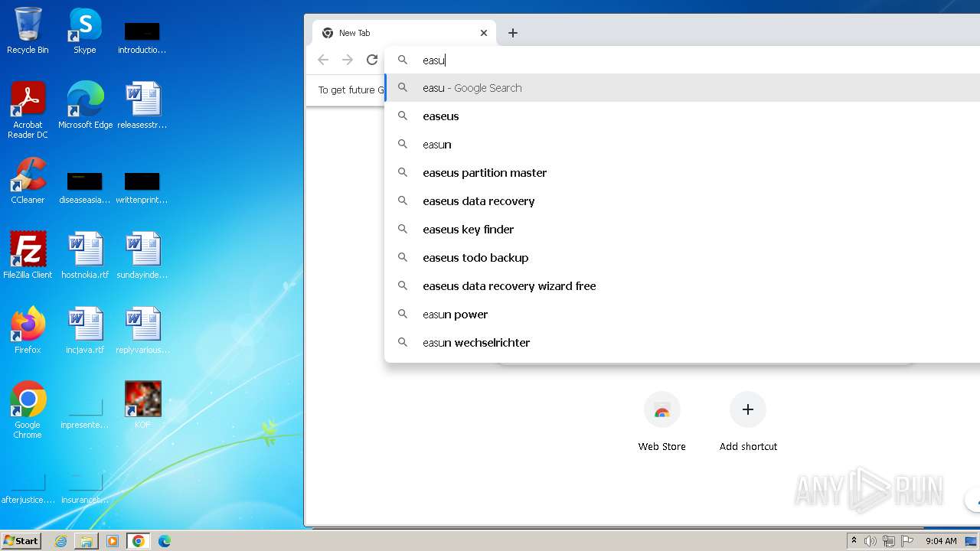Select 'easun power' suggestion

(682, 315)
